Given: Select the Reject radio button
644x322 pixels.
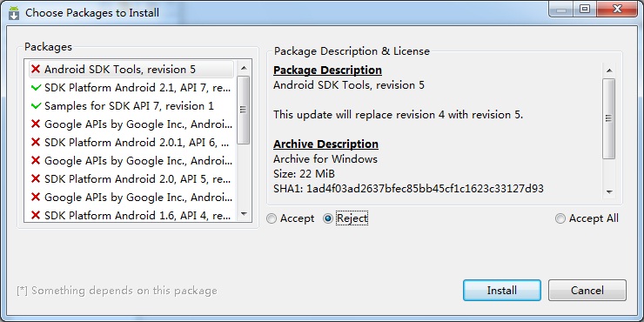Looking at the screenshot, I should [x=328, y=218].
